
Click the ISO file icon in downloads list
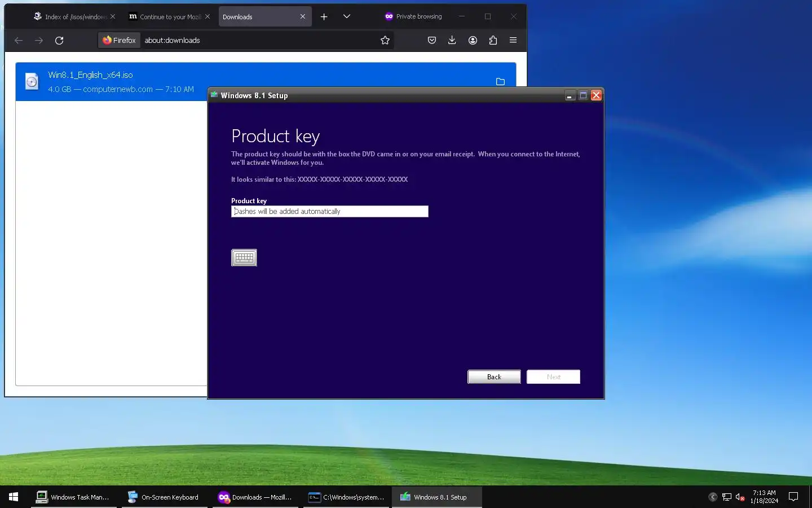(x=32, y=82)
